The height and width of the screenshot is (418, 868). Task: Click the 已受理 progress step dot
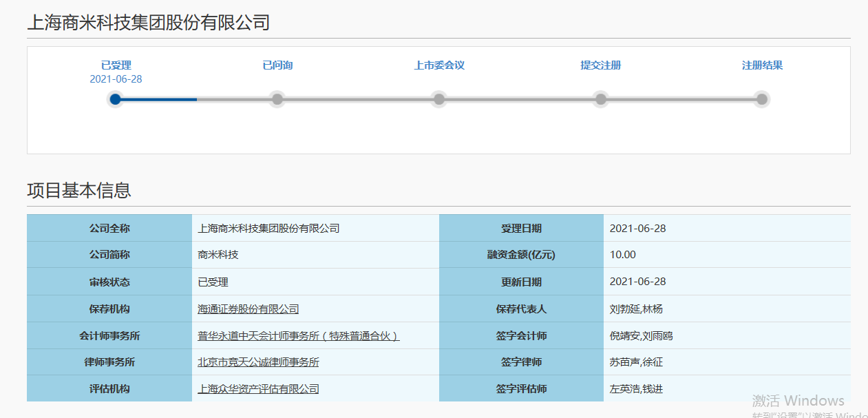[x=116, y=99]
